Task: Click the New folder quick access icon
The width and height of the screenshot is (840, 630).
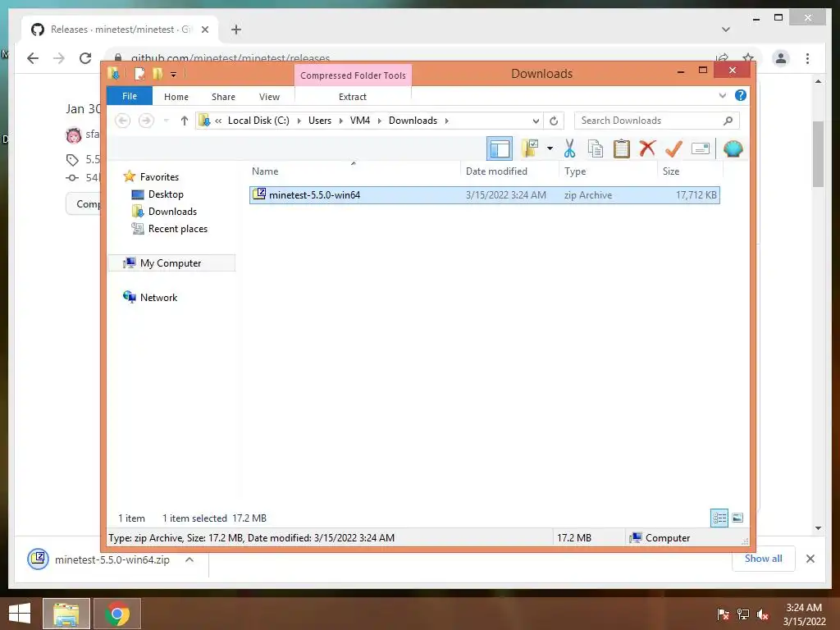Action: 157,73
